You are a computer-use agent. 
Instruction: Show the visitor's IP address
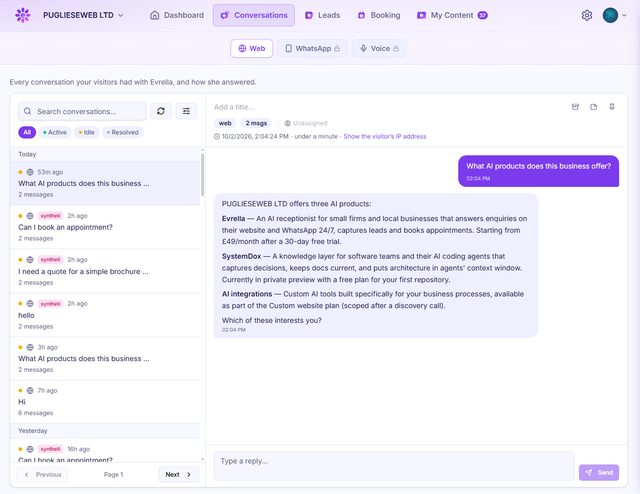(384, 136)
